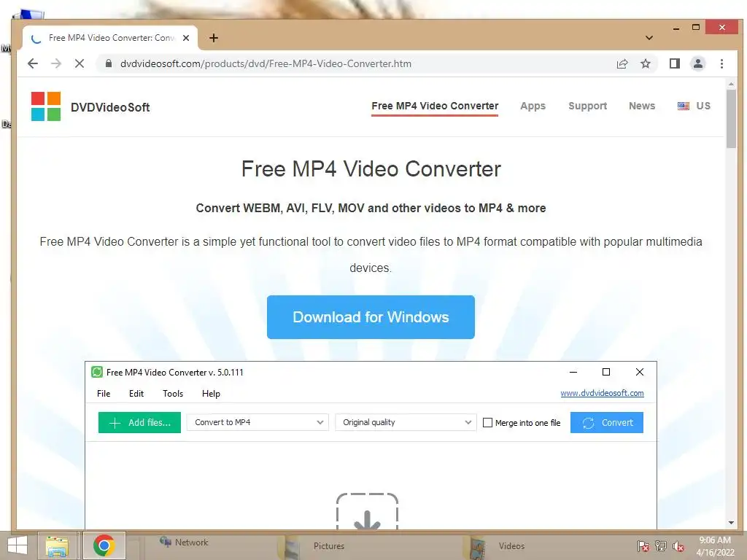Open Chrome side panel icon
This screenshot has width=747, height=560.
675,63
